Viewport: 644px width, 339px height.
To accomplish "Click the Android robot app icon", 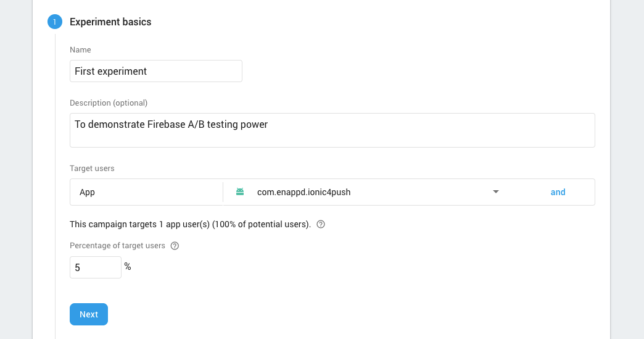I will (240, 192).
